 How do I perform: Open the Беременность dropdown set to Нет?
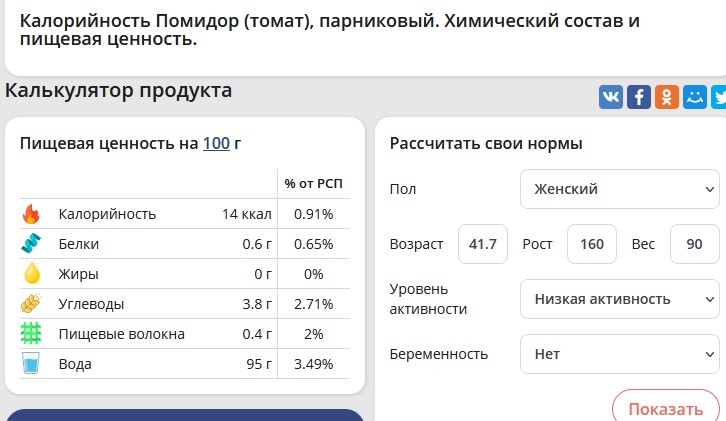point(620,354)
